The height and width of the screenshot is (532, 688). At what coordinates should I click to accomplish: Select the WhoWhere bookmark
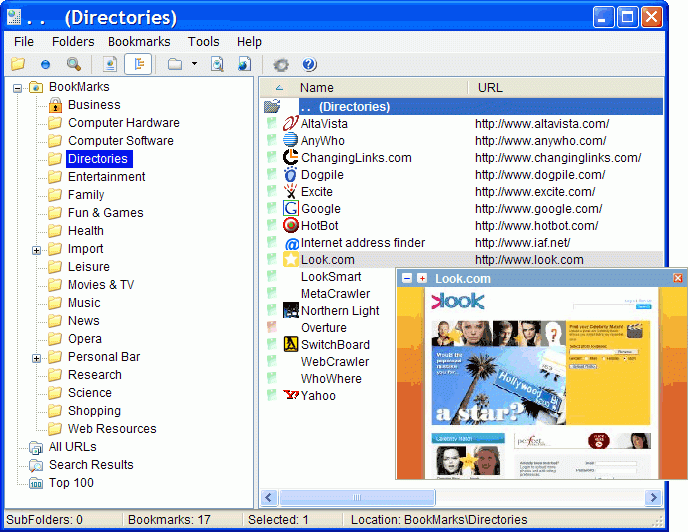[331, 379]
